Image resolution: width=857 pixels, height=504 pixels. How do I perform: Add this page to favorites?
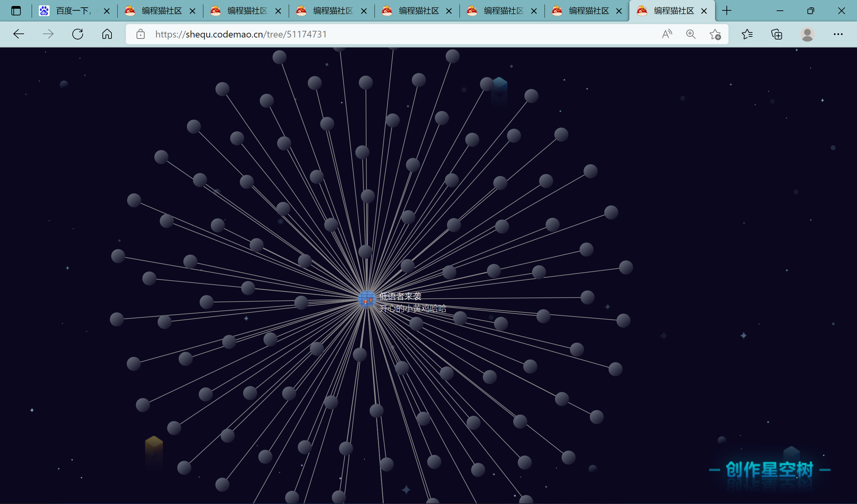point(715,34)
